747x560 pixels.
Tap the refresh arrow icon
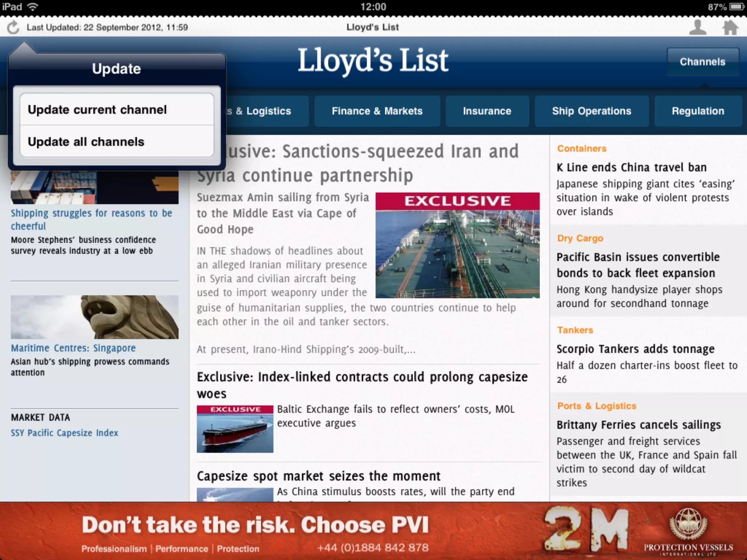[x=13, y=27]
